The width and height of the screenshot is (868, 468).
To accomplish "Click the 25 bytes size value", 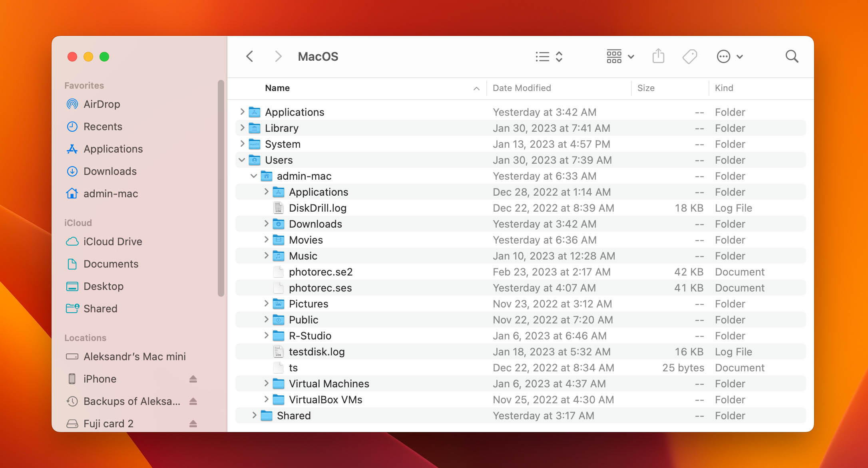I will tap(683, 368).
